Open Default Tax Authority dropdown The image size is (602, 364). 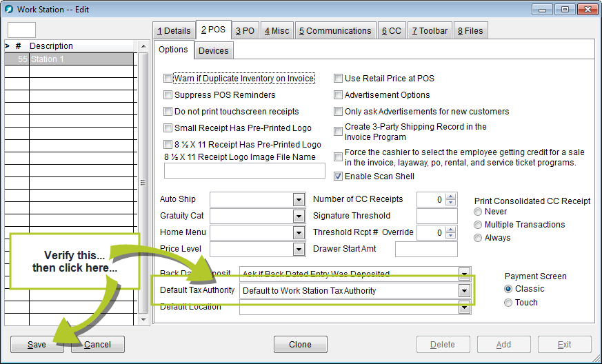click(x=464, y=291)
